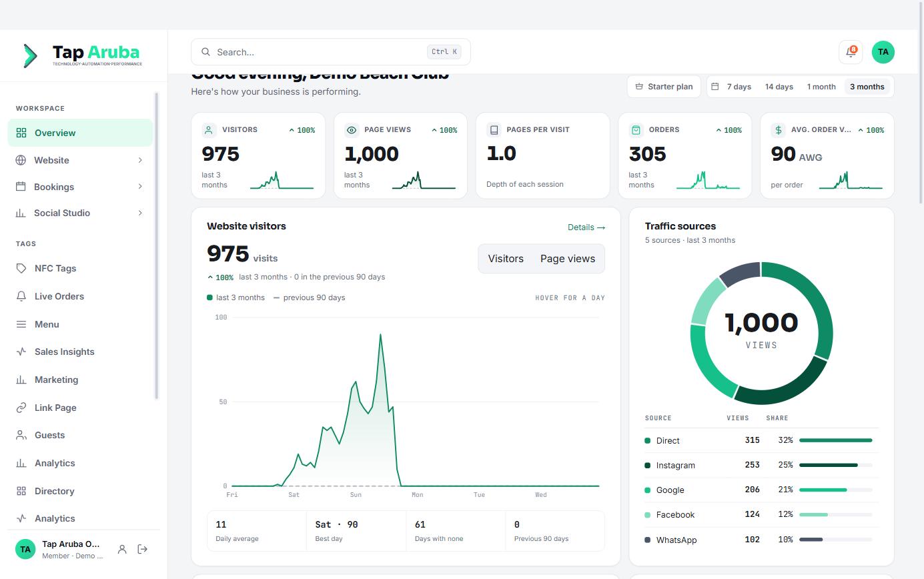
Task: Expand the Social Studio section
Action: coord(80,213)
